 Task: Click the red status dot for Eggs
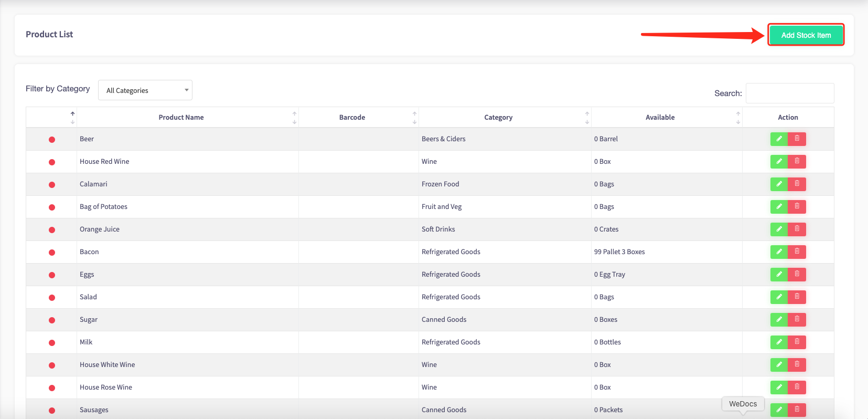[52, 275]
